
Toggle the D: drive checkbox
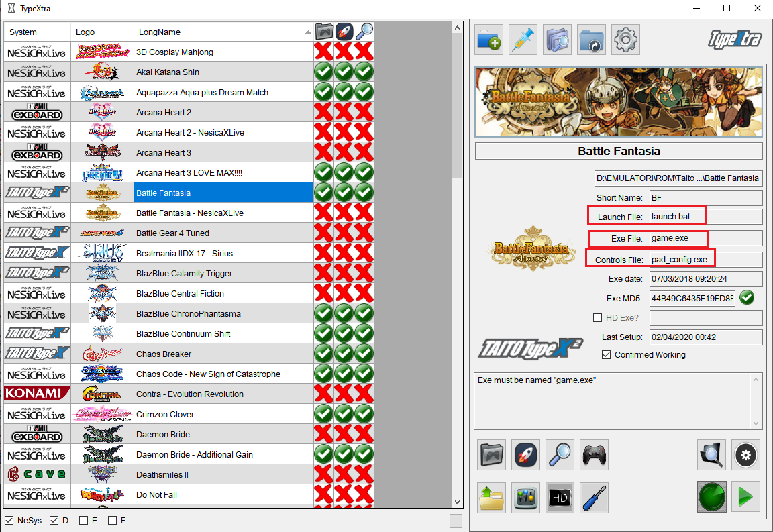[54, 520]
